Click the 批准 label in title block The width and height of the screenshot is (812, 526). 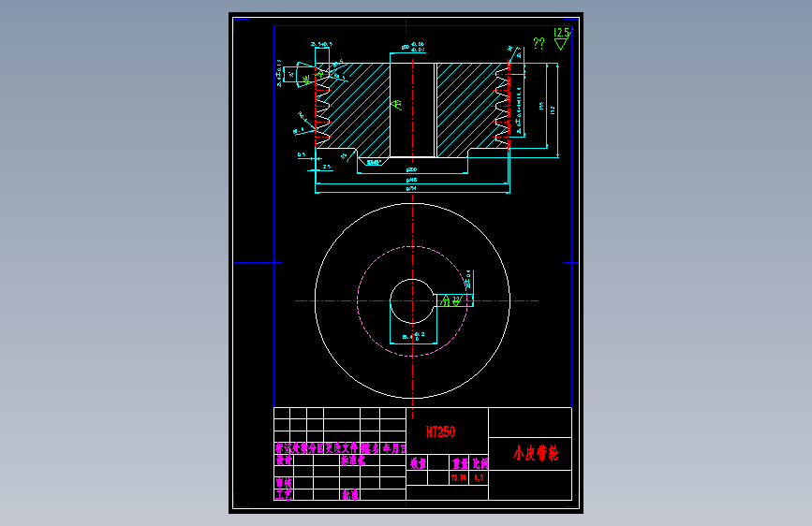coord(350,494)
